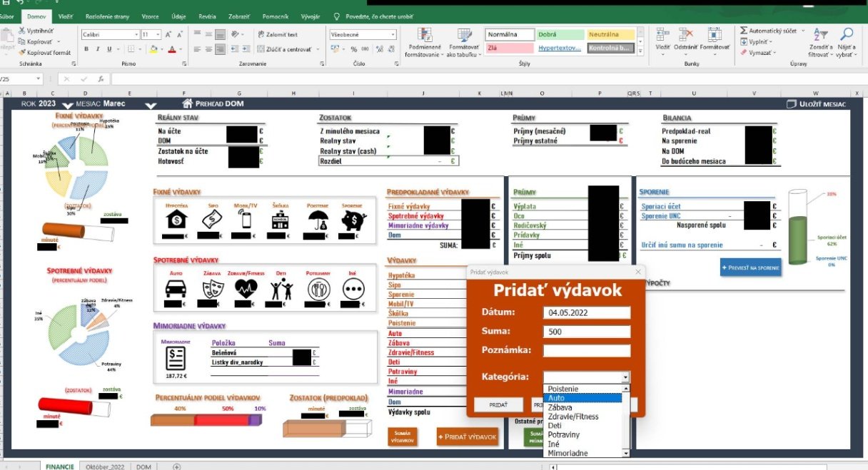Toggle bold formatting in the ribbon

tap(86, 49)
